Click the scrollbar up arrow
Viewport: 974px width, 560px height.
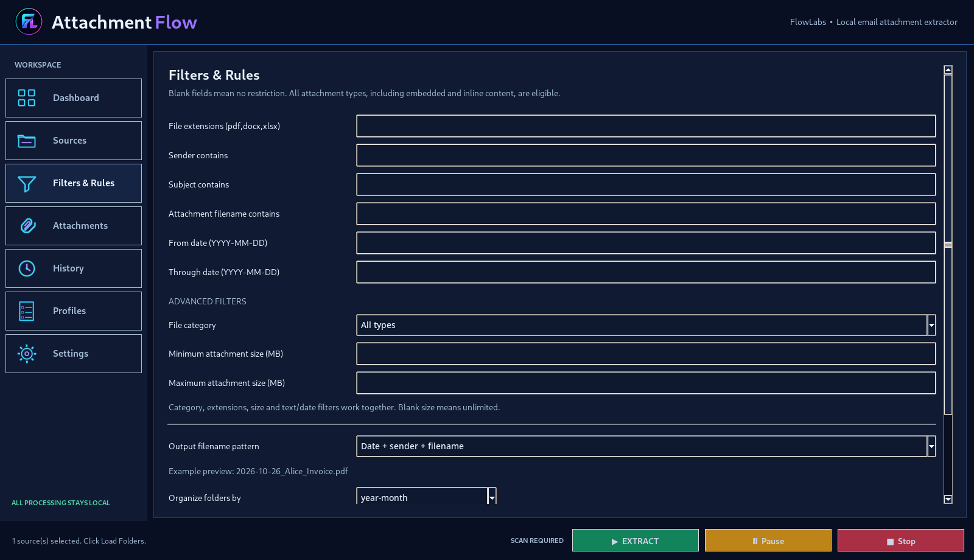click(948, 69)
